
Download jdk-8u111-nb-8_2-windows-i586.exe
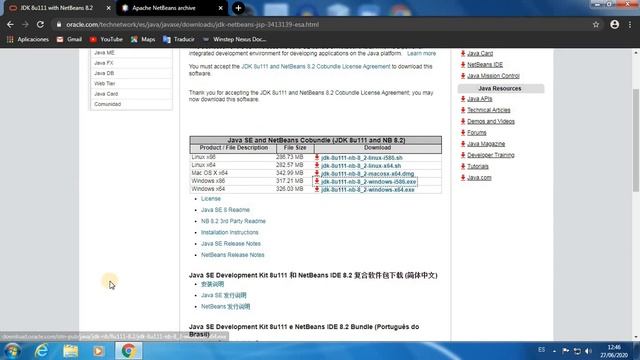coord(369,182)
